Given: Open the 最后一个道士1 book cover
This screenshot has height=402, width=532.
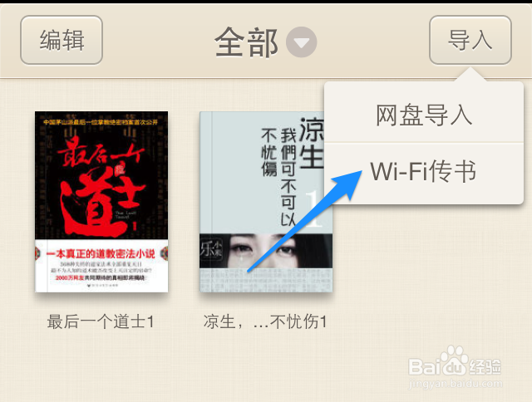Looking at the screenshot, I should point(101,202).
